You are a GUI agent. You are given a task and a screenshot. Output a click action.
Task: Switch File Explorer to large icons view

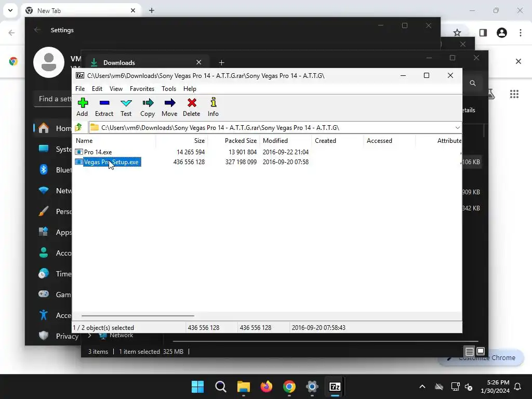pyautogui.click(x=481, y=351)
